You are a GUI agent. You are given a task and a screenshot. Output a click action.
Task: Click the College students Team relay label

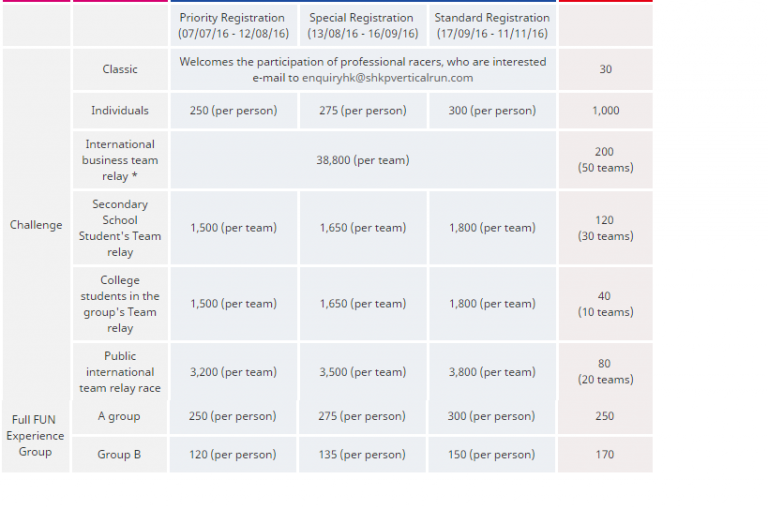coord(120,304)
